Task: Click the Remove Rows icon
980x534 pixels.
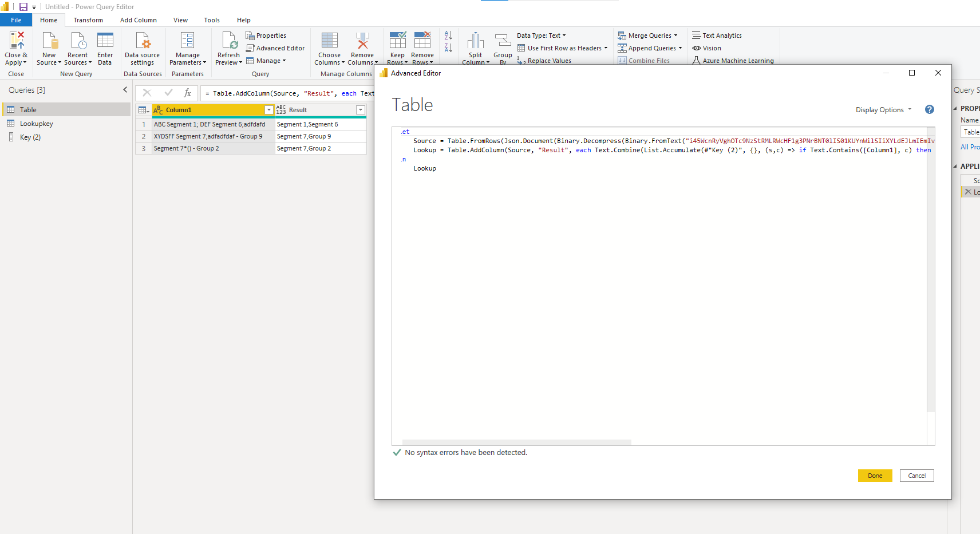Action: 422,41
